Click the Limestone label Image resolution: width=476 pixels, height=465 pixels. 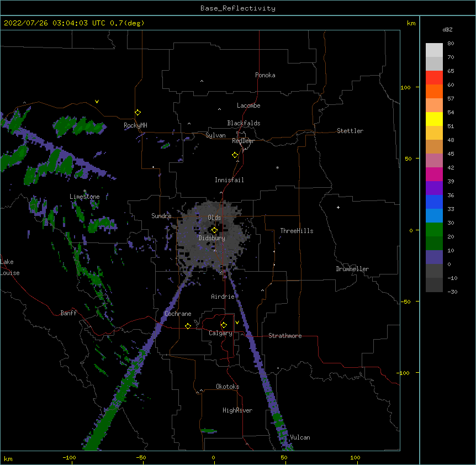[84, 197]
